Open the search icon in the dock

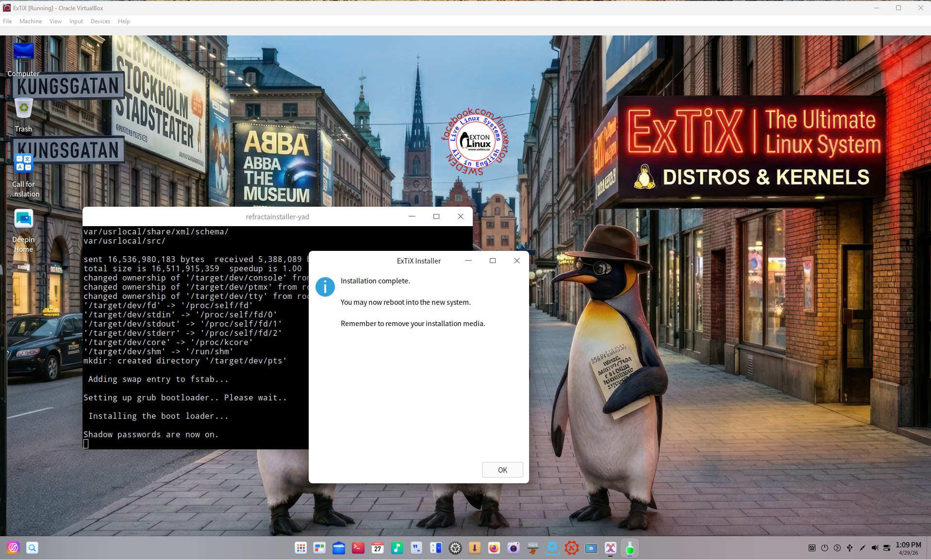pyautogui.click(x=32, y=548)
